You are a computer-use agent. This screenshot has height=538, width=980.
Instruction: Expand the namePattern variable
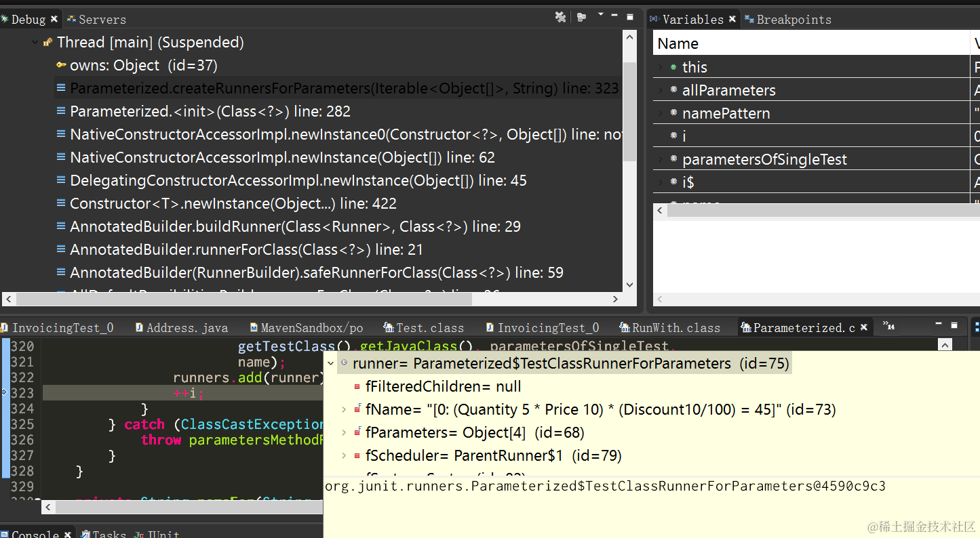point(660,113)
